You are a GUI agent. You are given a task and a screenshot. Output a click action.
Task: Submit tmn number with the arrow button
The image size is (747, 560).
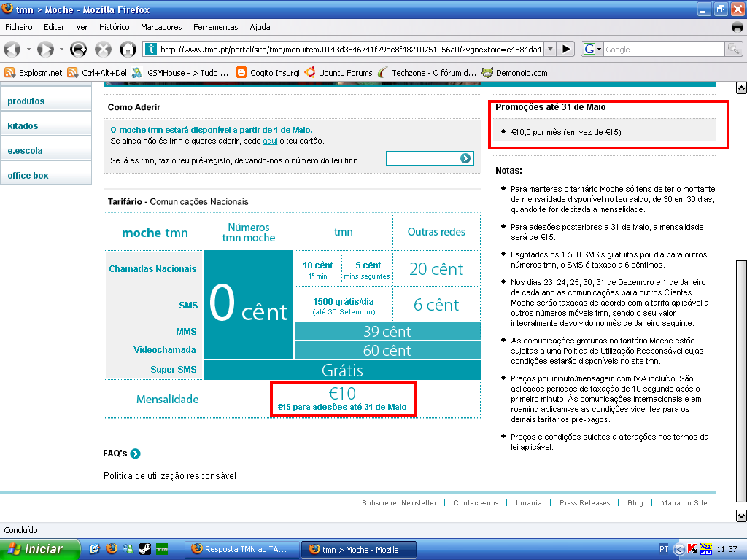click(465, 158)
